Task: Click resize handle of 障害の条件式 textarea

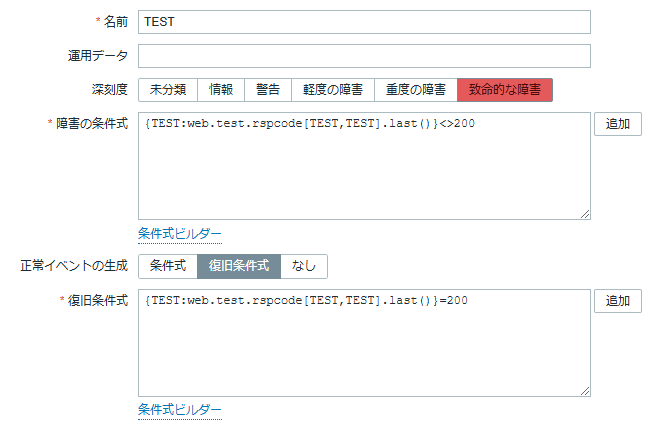Action: tap(585, 214)
